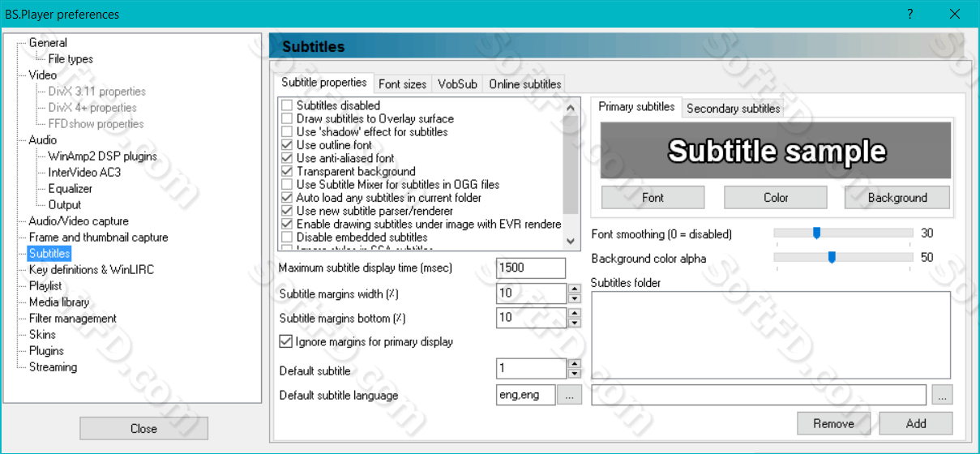Viewport: 980px width, 454px height.
Task: Select the Audio tree node
Action: pyautogui.click(x=43, y=140)
